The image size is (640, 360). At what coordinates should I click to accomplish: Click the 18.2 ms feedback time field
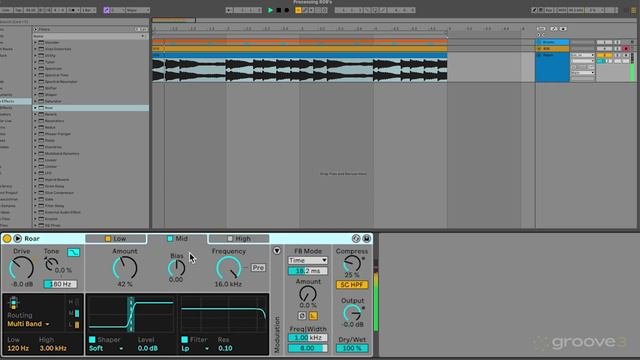pos(308,271)
